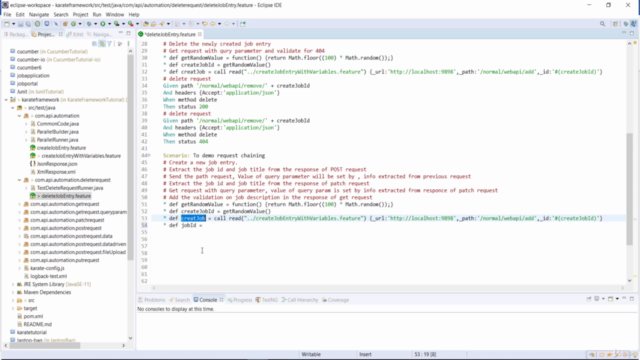640x360 pixels.
Task: Open the Help menu
Action: (134, 14)
